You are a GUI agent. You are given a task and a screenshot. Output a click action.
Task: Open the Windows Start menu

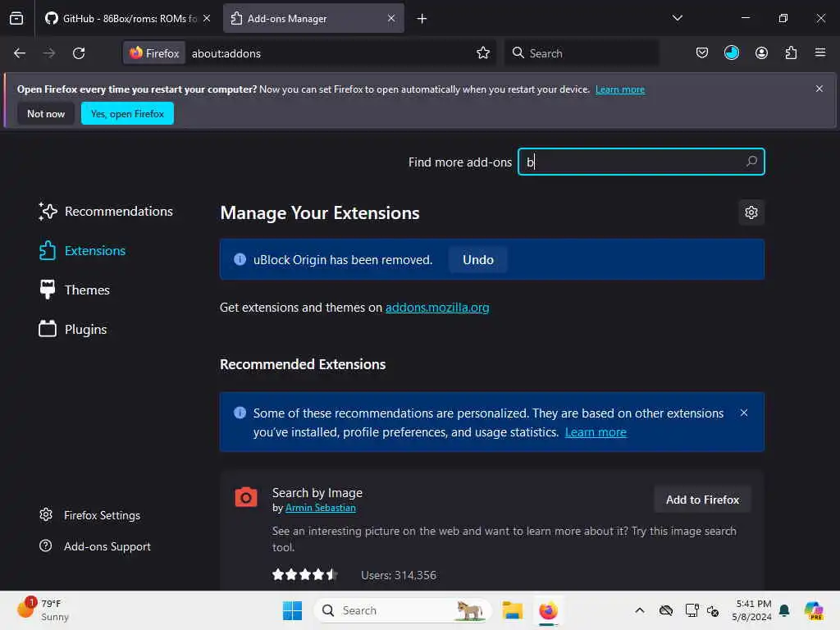pos(292,610)
